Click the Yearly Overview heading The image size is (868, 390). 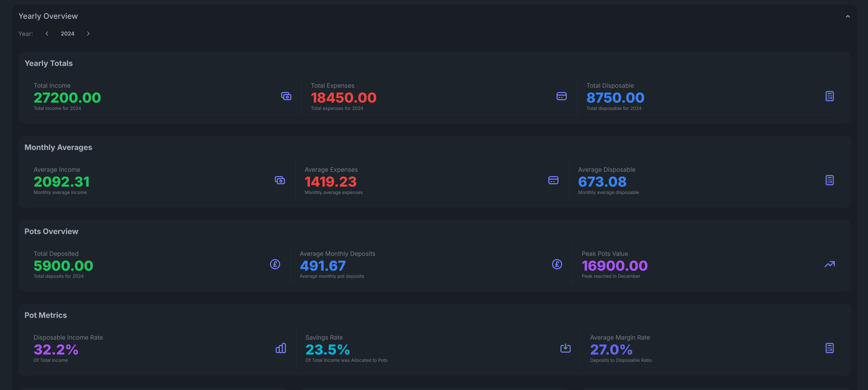coord(48,16)
